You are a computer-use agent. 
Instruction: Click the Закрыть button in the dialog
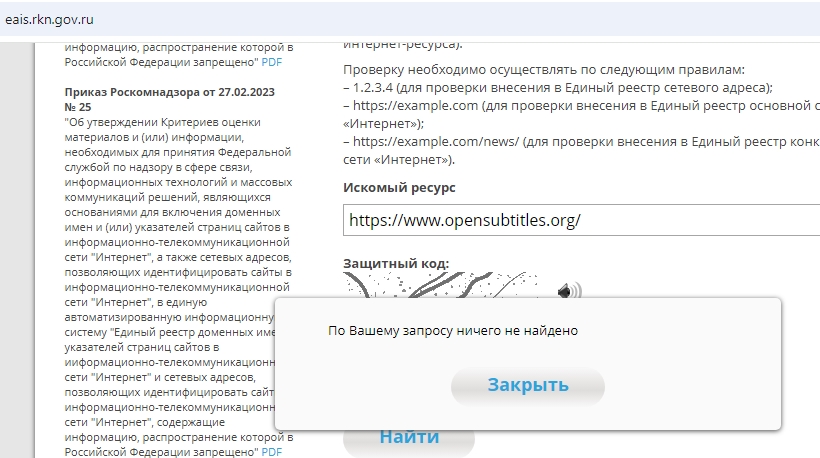click(x=528, y=385)
